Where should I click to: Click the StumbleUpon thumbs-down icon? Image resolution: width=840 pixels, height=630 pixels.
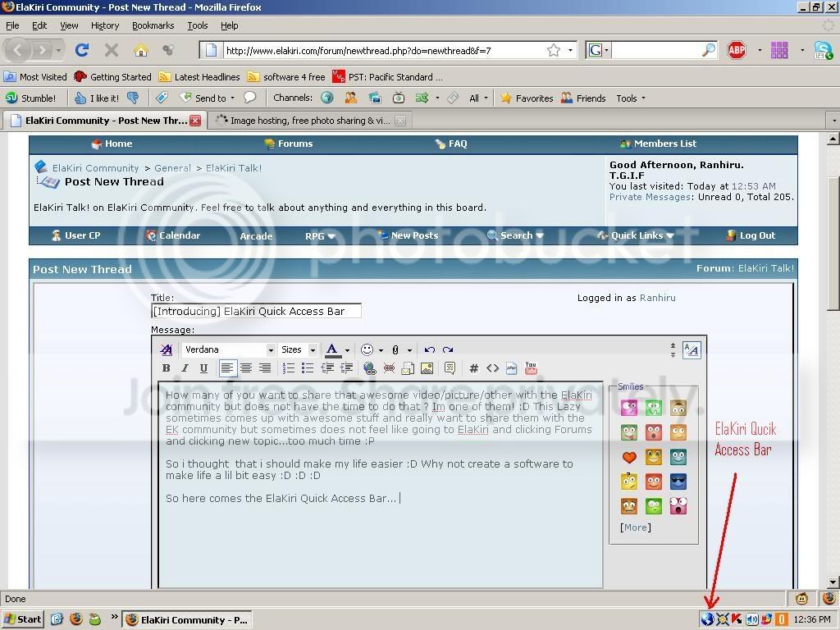tap(132, 98)
